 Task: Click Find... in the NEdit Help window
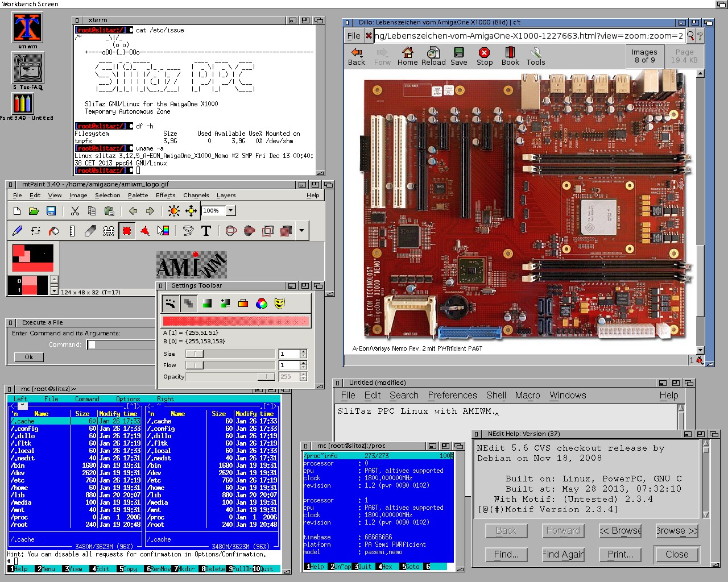pos(506,554)
